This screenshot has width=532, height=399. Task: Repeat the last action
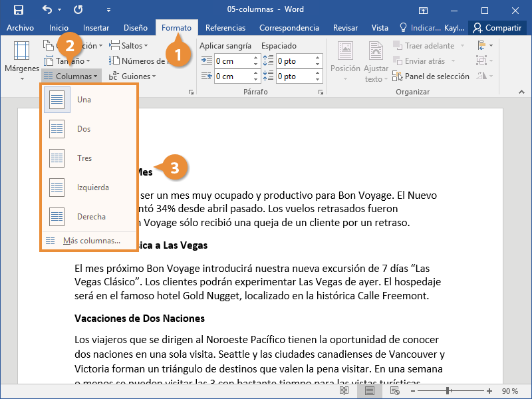click(78, 9)
